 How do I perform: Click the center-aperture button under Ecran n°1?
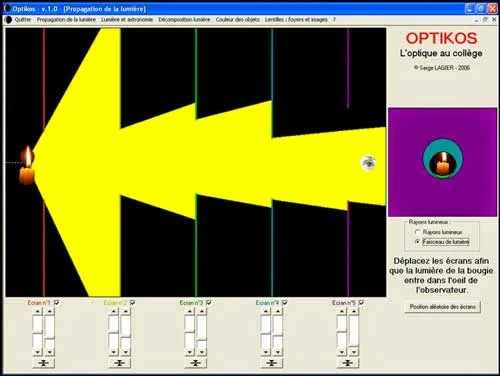tap(44, 363)
